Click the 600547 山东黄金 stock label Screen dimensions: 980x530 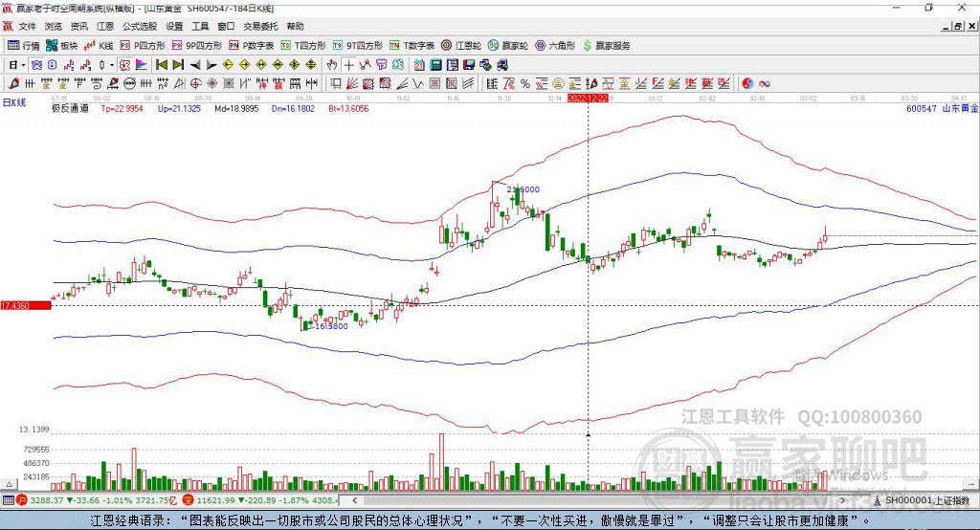[942, 108]
